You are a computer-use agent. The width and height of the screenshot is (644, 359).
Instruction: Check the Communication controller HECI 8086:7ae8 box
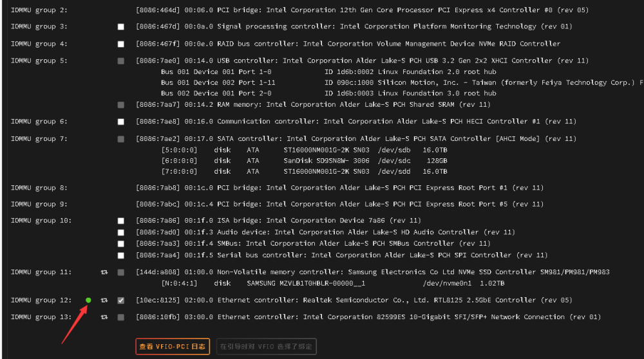coord(121,122)
